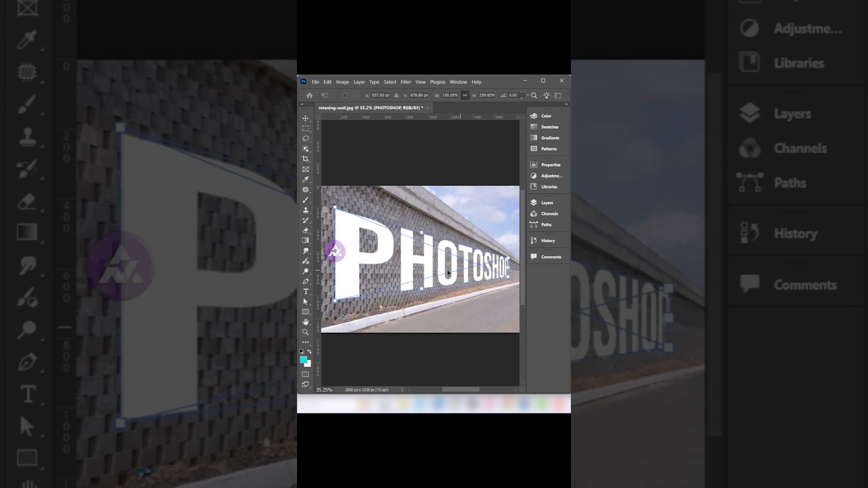Open the Color panel
The height and width of the screenshot is (488, 868).
pyautogui.click(x=546, y=116)
